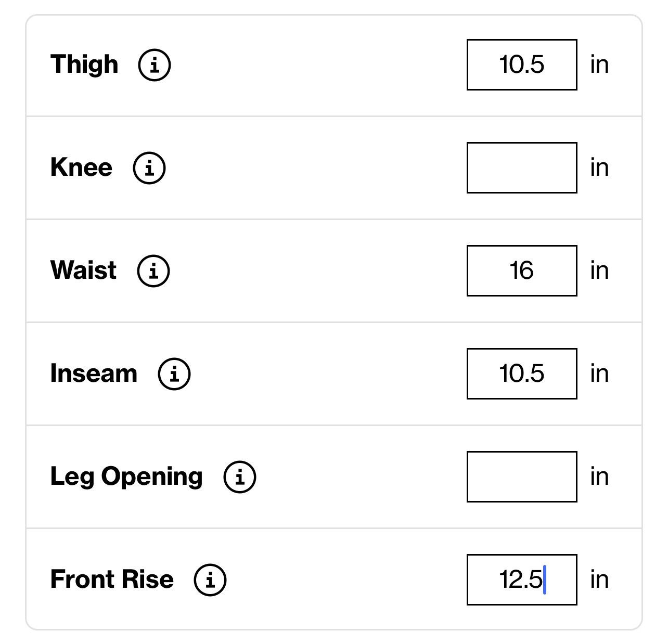This screenshot has height=644, width=668.
Task: Click the Waist info icon
Action: point(153,271)
